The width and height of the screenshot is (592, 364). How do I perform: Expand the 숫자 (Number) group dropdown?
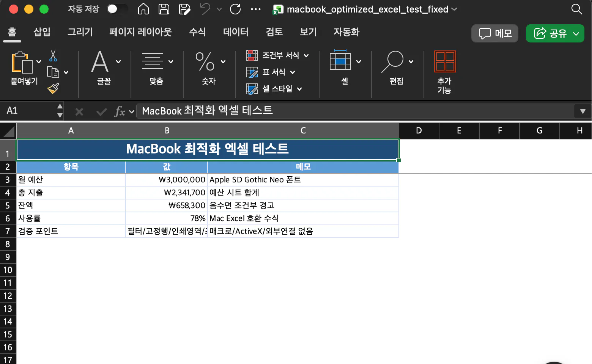point(223,62)
